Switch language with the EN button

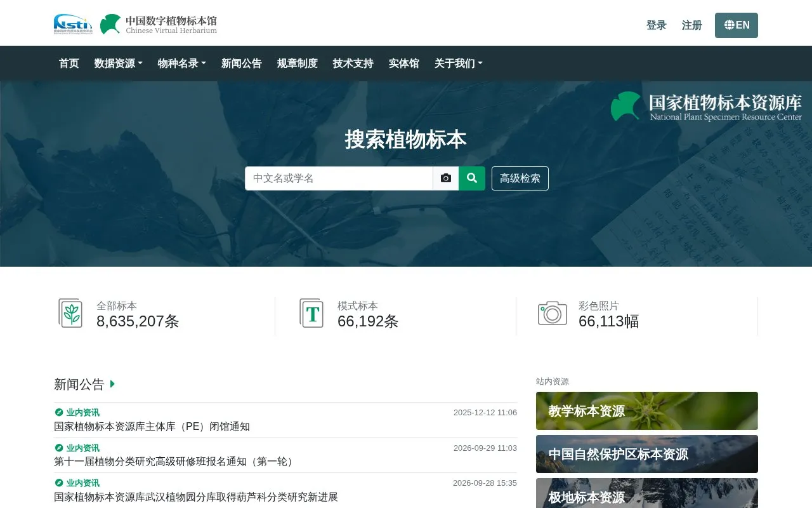click(x=737, y=25)
